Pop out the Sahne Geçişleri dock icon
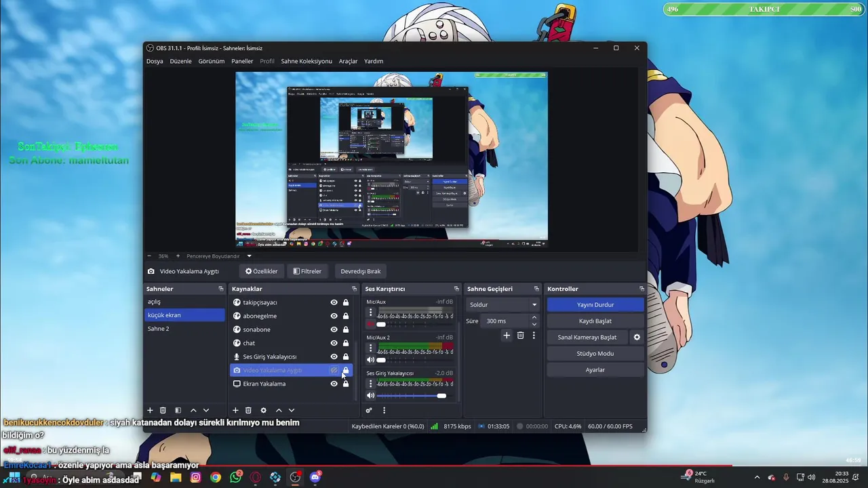This screenshot has width=868, height=488. [x=536, y=289]
